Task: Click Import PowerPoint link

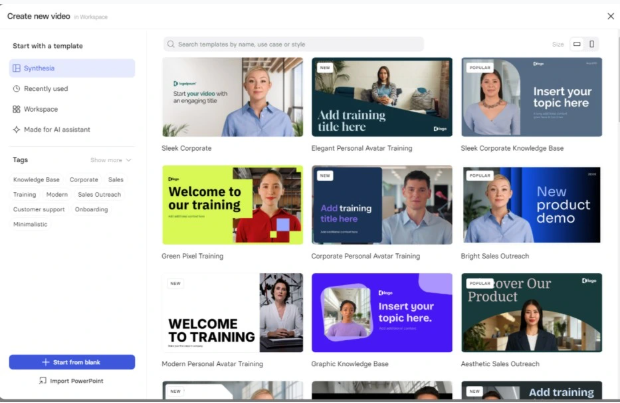Action: click(x=71, y=381)
